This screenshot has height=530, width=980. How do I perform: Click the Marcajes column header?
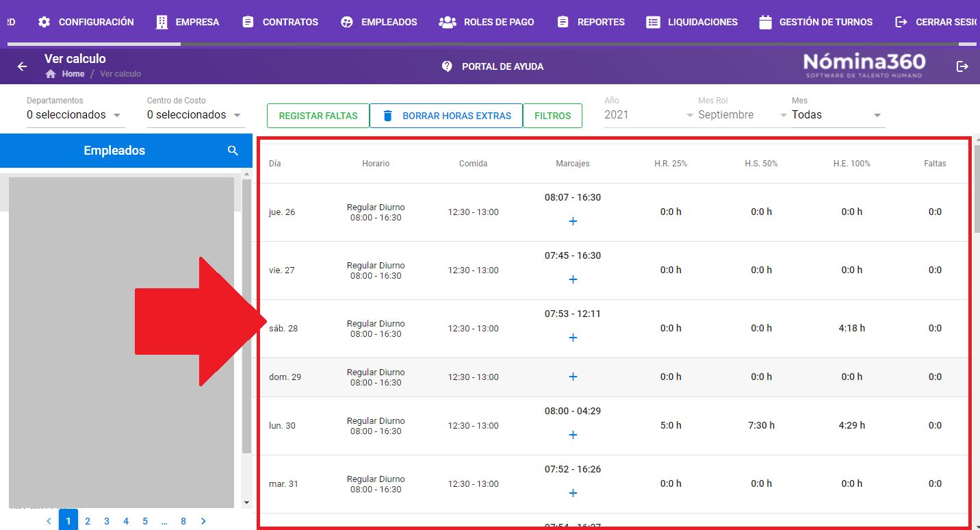(x=573, y=164)
